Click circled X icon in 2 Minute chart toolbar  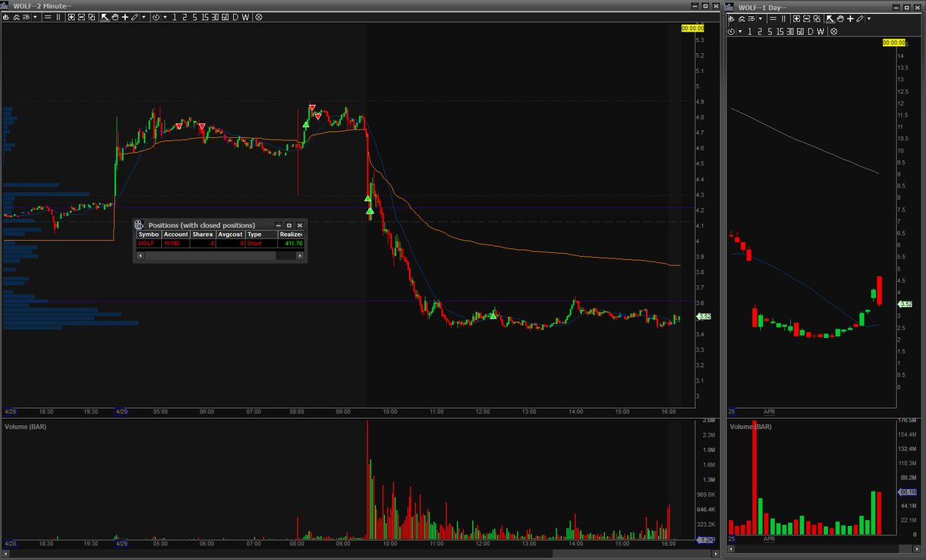pos(259,17)
